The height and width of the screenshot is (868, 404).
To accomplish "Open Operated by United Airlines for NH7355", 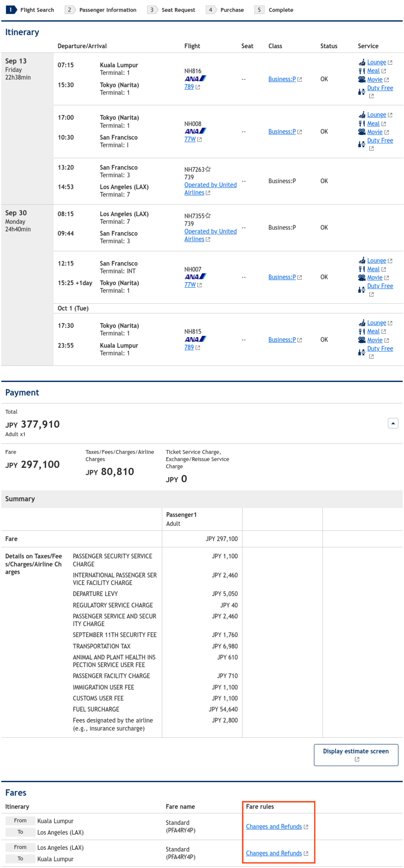I will pos(210,235).
